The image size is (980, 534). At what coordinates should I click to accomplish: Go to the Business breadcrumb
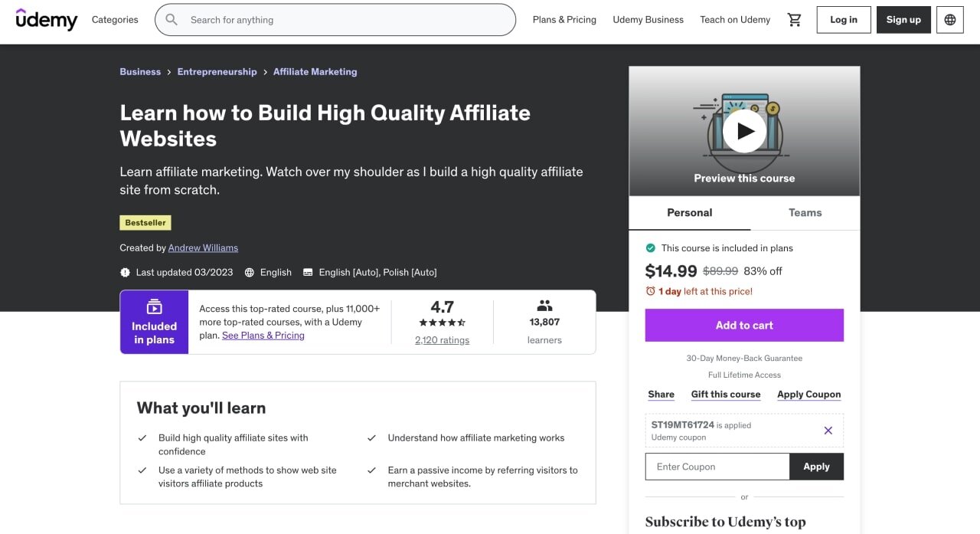140,72
